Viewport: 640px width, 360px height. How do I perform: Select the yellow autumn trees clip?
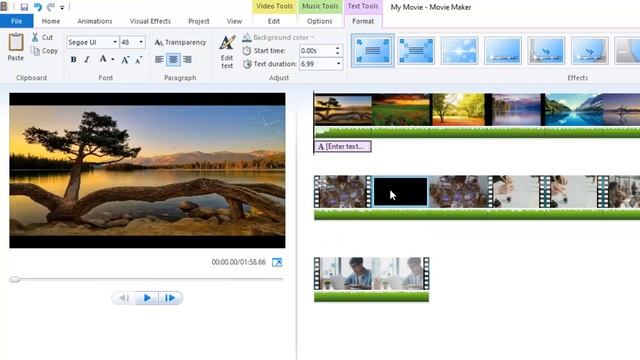tap(458, 109)
